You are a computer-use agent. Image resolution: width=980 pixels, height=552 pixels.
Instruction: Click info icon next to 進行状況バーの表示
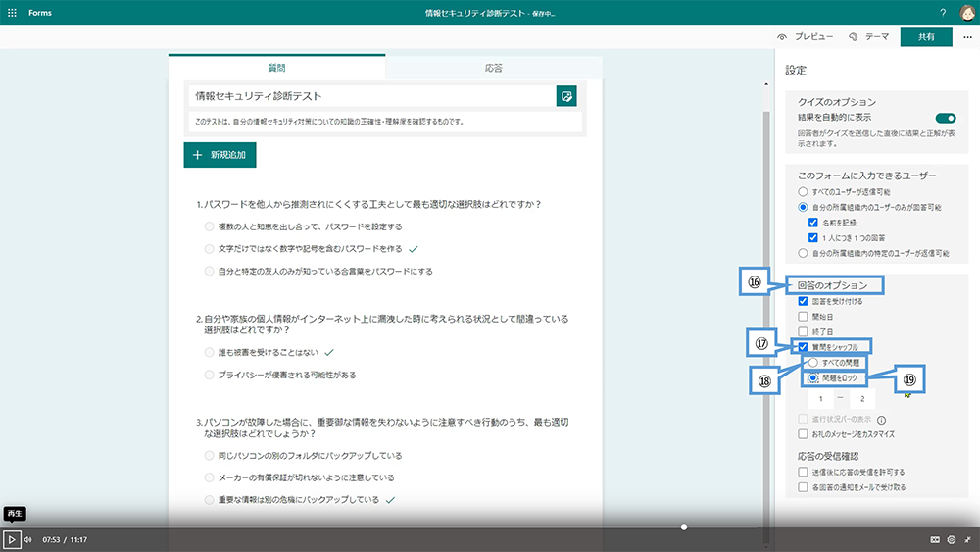[881, 420]
